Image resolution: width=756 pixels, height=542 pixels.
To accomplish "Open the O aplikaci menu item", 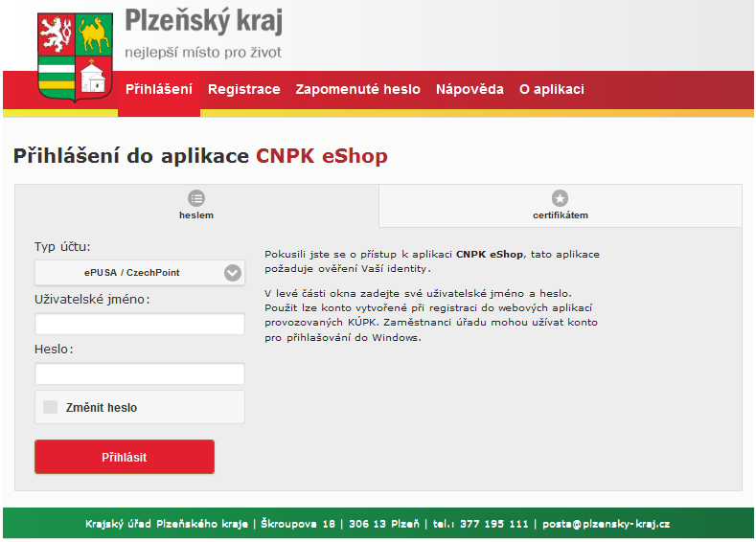I will tap(552, 89).
